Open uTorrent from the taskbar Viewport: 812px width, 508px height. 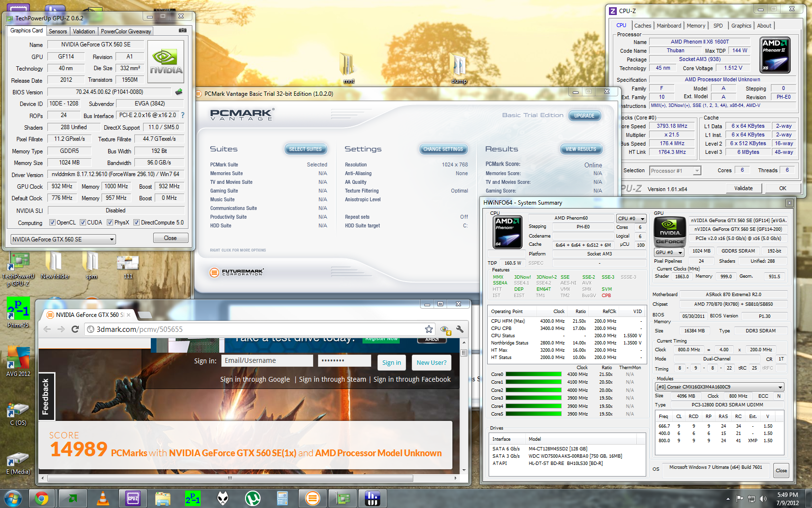(252, 498)
